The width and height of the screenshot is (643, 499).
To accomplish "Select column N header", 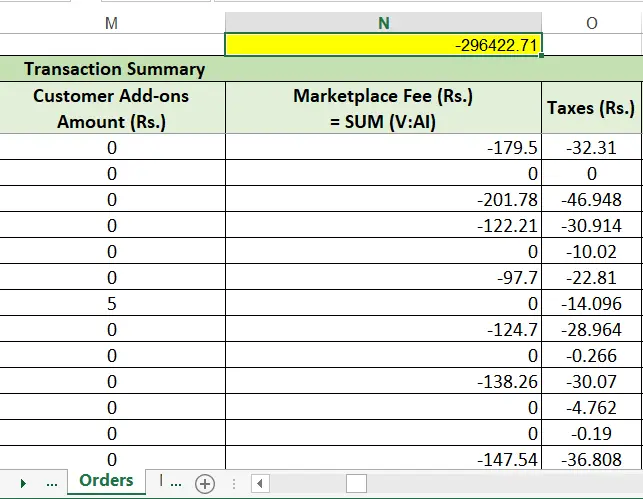I will pyautogui.click(x=383, y=23).
